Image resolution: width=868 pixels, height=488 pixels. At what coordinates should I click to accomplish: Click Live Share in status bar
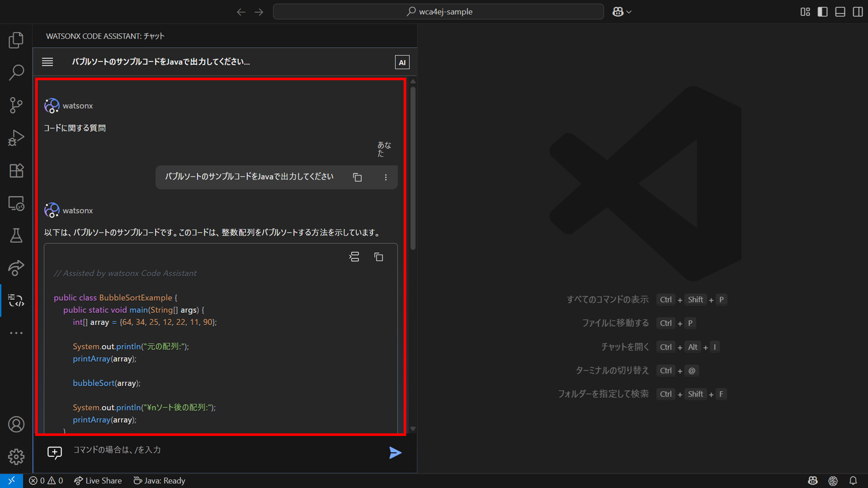[98, 481]
